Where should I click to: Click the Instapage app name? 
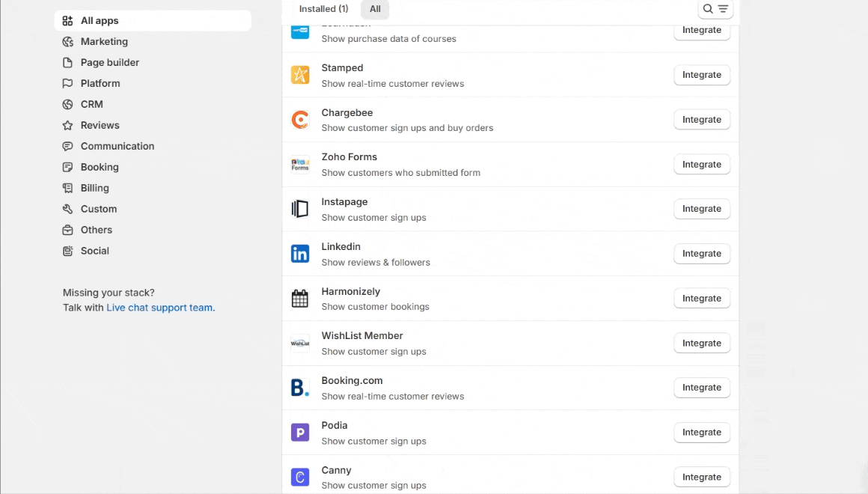pyautogui.click(x=344, y=202)
